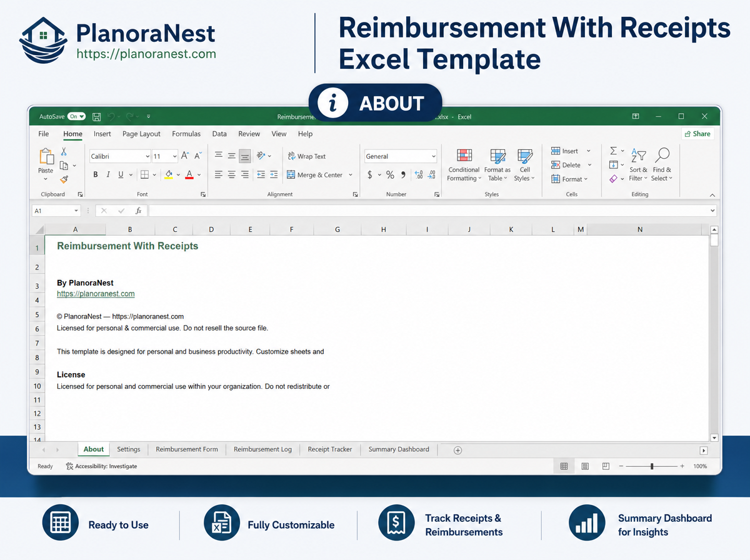Image resolution: width=750 pixels, height=560 pixels.
Task: Click the Fill Color yellow bucket
Action: [169, 175]
